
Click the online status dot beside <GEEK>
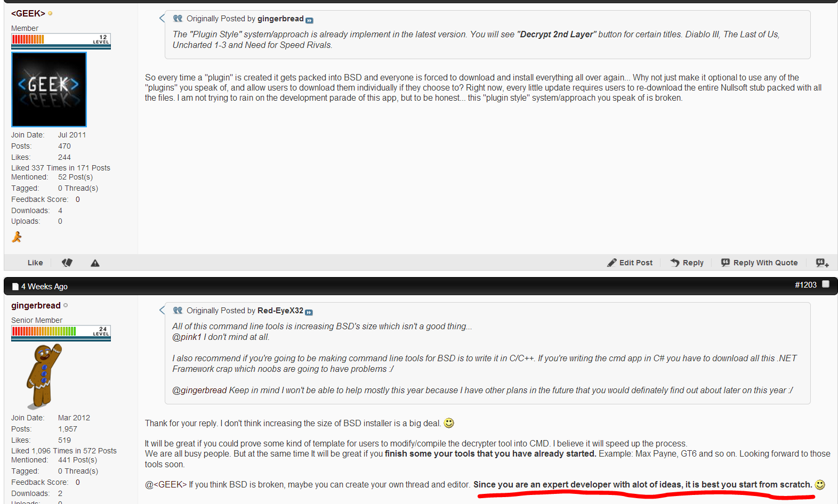(x=50, y=13)
